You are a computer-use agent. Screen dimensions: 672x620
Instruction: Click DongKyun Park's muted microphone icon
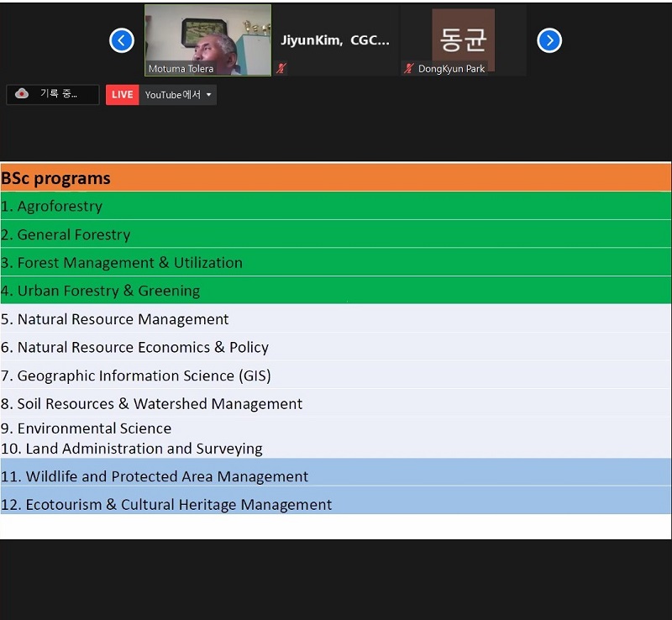[x=408, y=68]
